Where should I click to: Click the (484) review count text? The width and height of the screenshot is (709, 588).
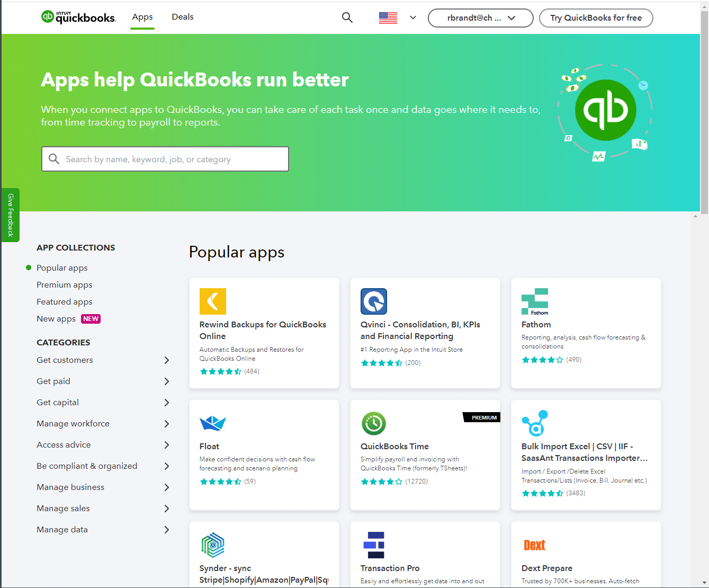[252, 371]
